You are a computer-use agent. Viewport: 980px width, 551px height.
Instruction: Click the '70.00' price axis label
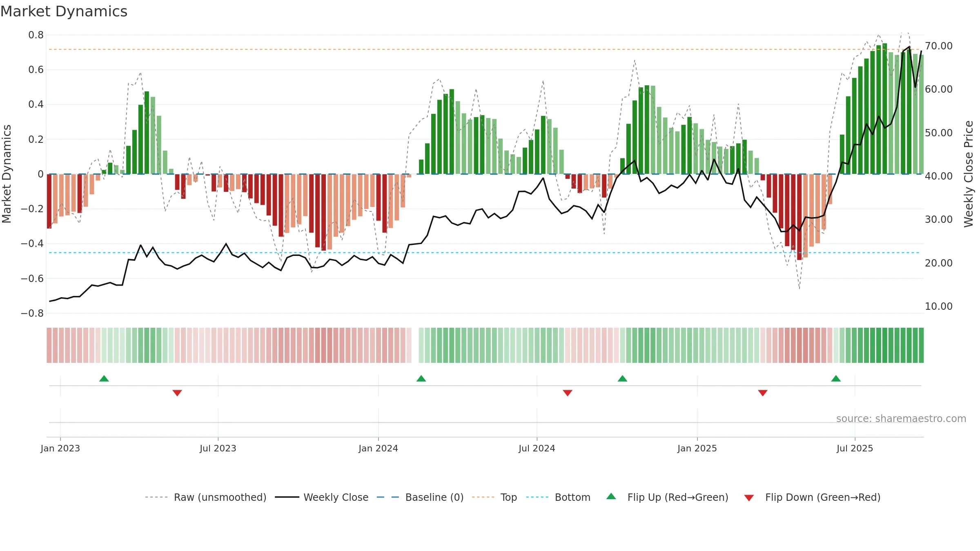click(x=939, y=46)
